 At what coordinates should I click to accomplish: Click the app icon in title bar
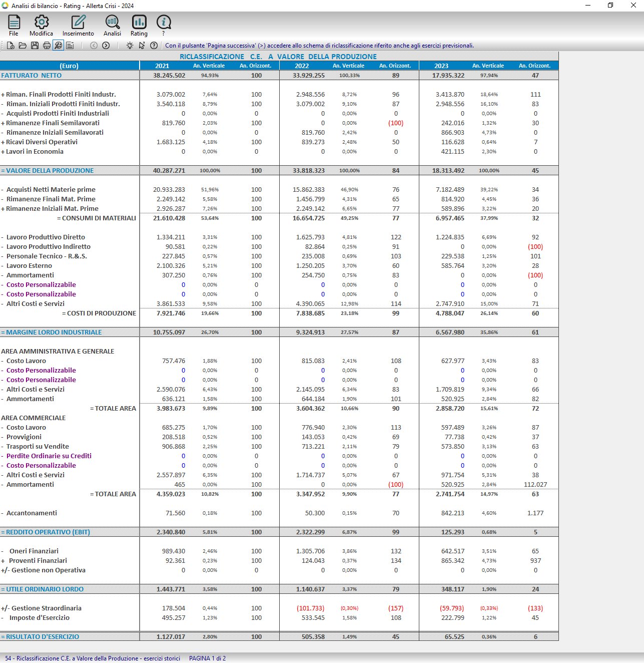coord(5,6)
